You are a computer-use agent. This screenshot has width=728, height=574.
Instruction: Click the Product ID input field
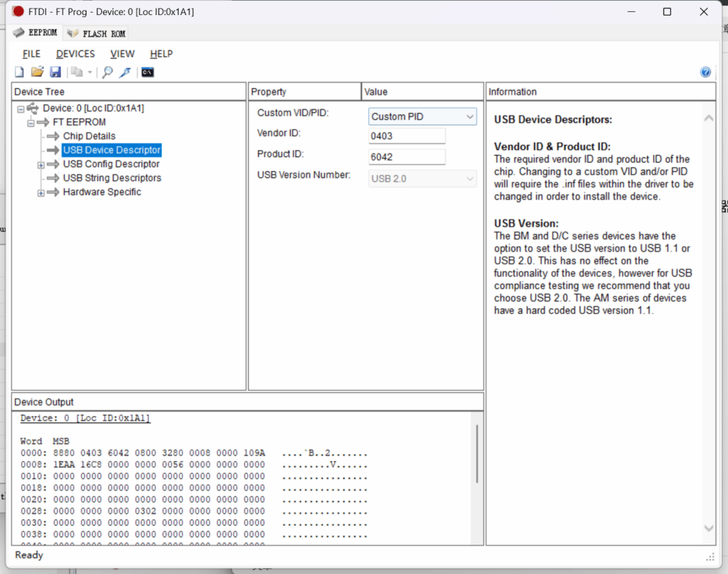407,157
